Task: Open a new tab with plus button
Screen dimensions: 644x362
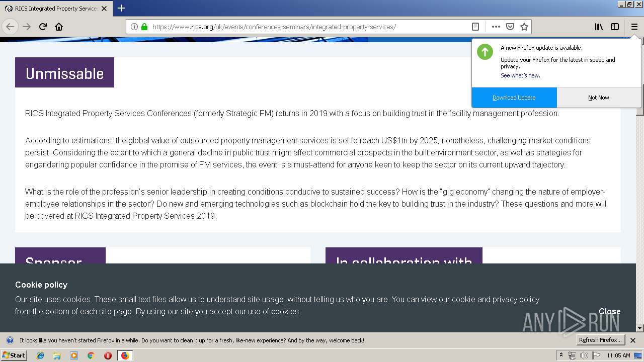Action: tap(121, 8)
